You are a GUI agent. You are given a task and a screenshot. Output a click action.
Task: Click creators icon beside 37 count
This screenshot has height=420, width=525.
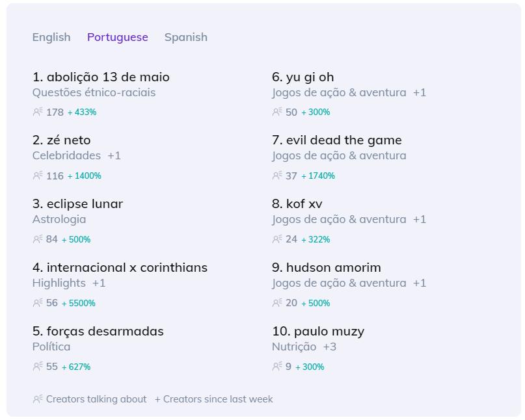pos(277,176)
